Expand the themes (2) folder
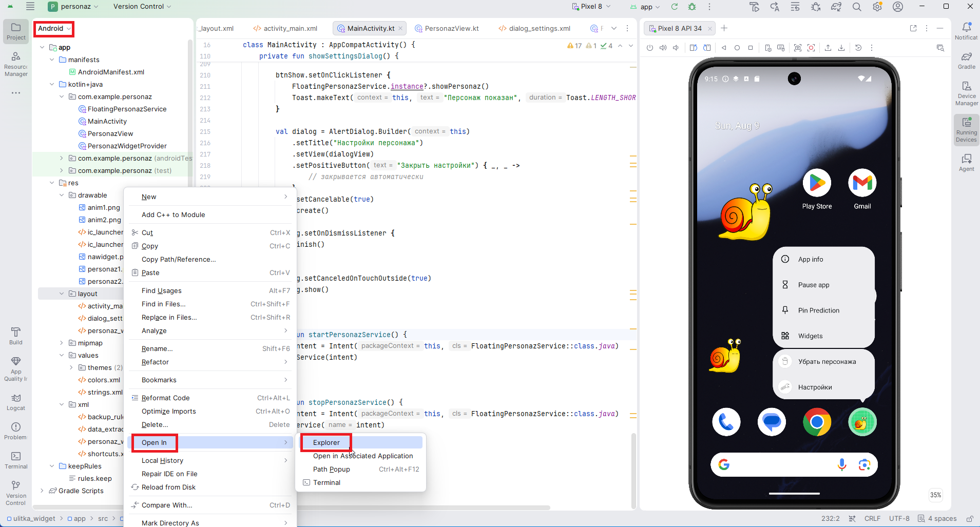Image resolution: width=980 pixels, height=527 pixels. (71, 368)
